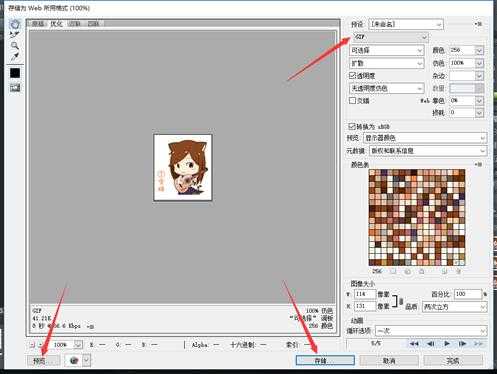
Task: Jump to the last animation frame
Action: point(478,344)
